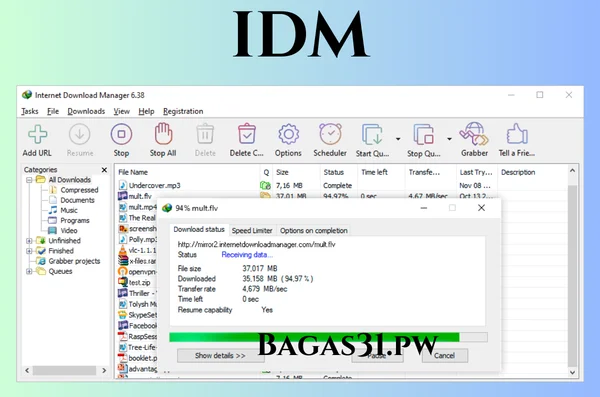Viewport: 600px width, 397px height.
Task: Select the x-files.rar file row
Action: pyautogui.click(x=137, y=261)
